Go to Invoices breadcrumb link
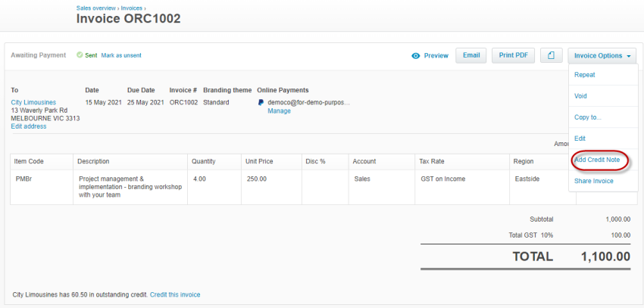Image resolution: width=644 pixels, height=308 pixels. pos(131,8)
